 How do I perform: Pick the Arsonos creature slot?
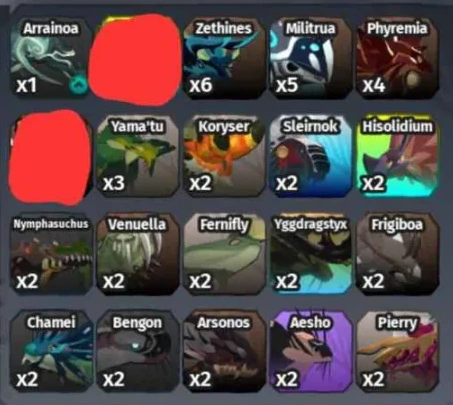click(224, 351)
